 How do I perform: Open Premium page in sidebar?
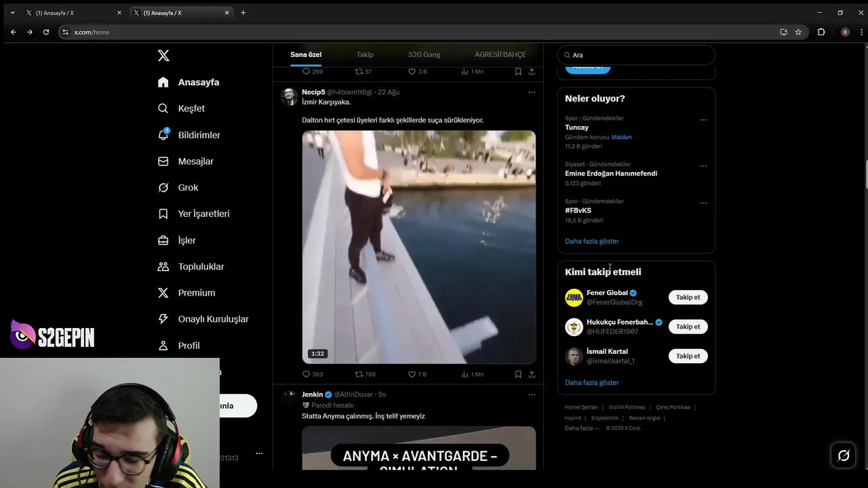tap(186, 293)
